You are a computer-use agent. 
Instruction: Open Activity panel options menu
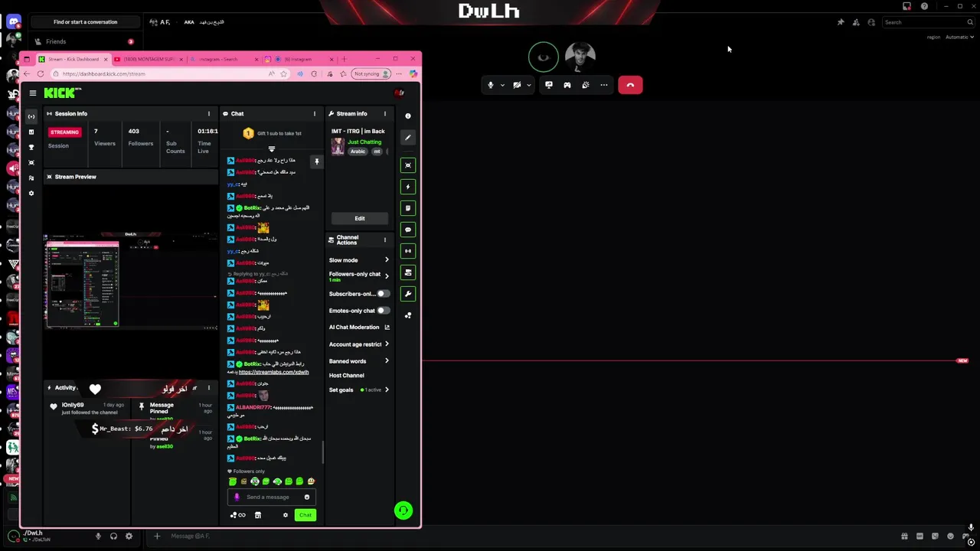click(x=208, y=388)
